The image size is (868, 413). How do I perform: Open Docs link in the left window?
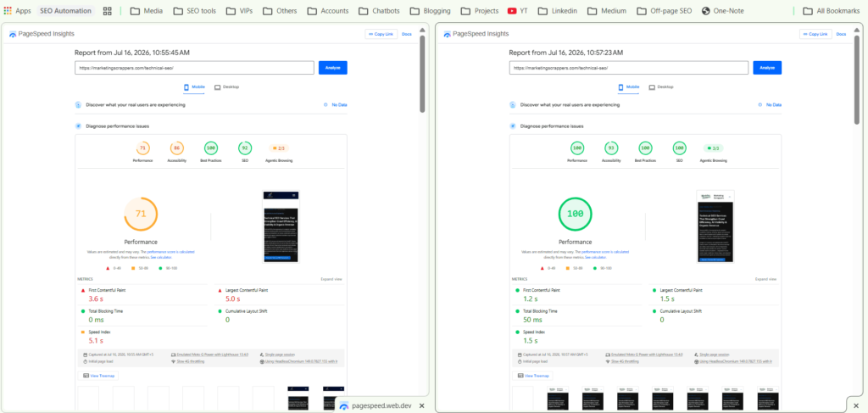pyautogui.click(x=407, y=34)
